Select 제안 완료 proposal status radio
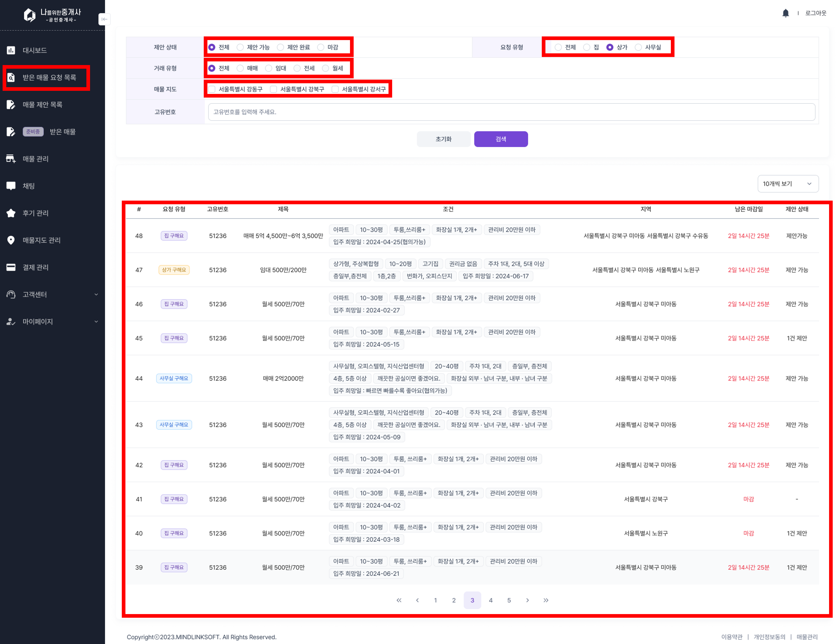Screen dimensions: 840x644 coord(281,47)
